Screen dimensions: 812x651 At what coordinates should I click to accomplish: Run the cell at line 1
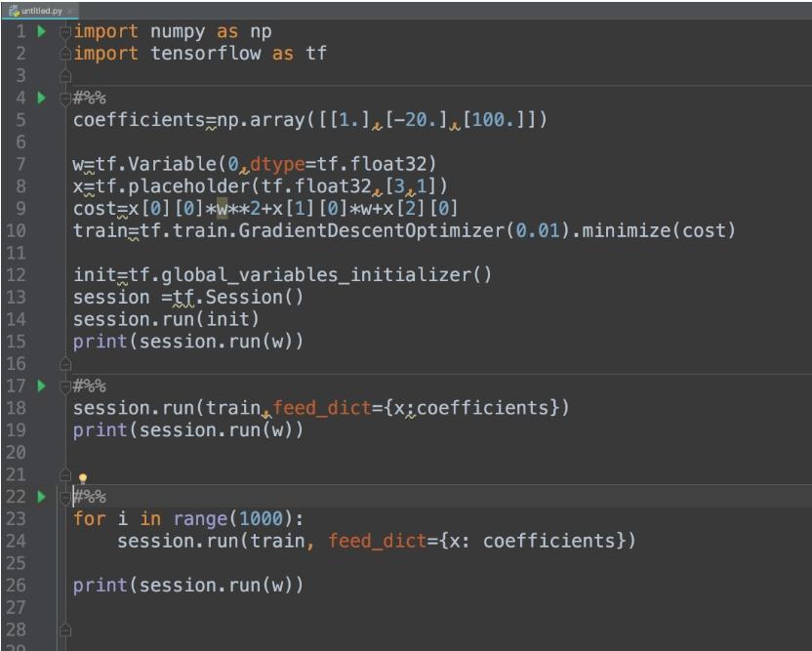pos(41,31)
